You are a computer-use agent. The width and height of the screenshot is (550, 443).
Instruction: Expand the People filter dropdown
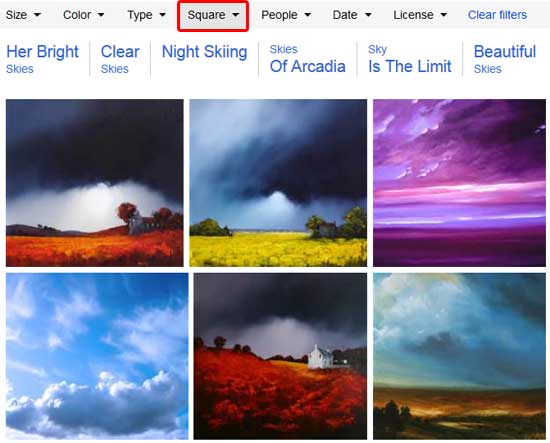click(x=286, y=15)
